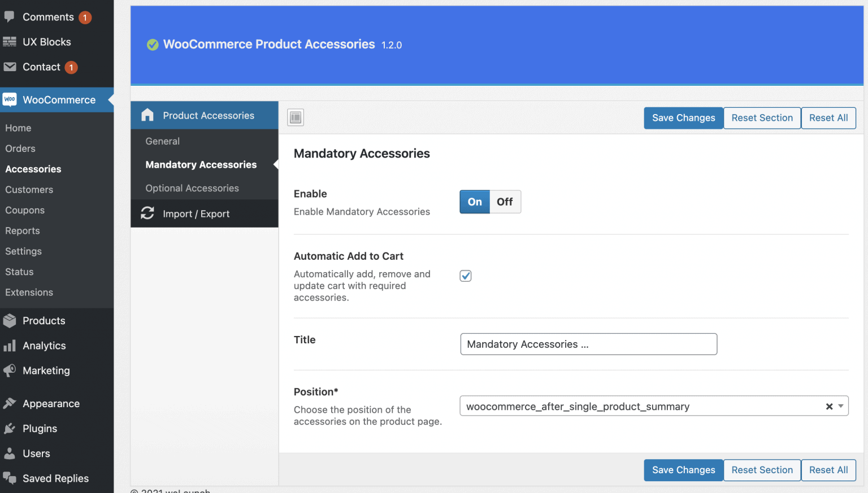The image size is (868, 493).
Task: Open the Position dropdown arrow
Action: (841, 406)
